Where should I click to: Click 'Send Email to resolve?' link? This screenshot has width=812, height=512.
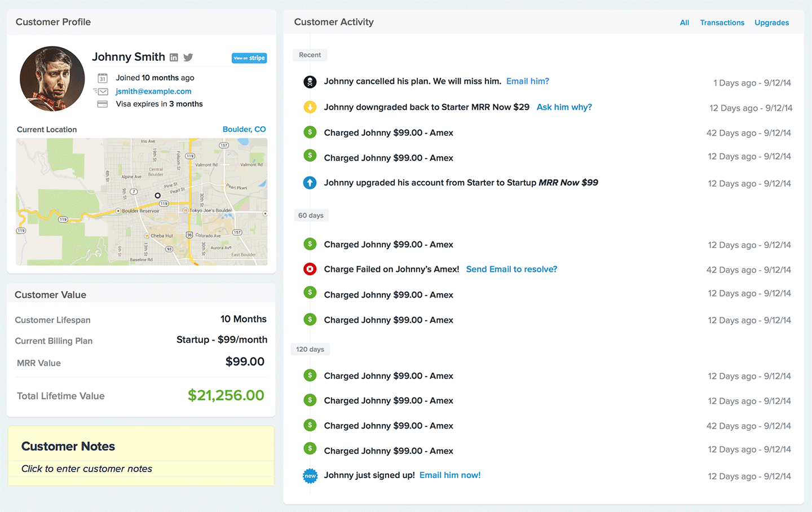[511, 270]
